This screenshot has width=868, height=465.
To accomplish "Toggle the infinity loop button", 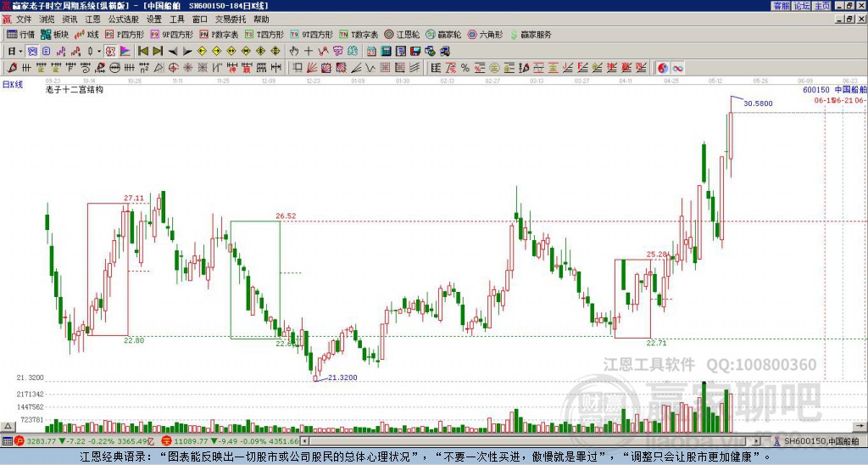I will point(677,68).
